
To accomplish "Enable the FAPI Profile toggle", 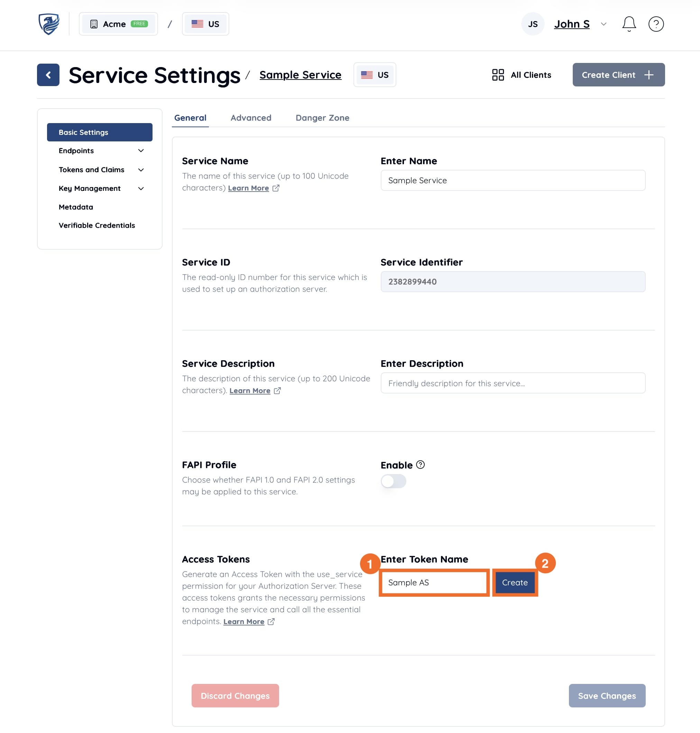I will pos(393,481).
